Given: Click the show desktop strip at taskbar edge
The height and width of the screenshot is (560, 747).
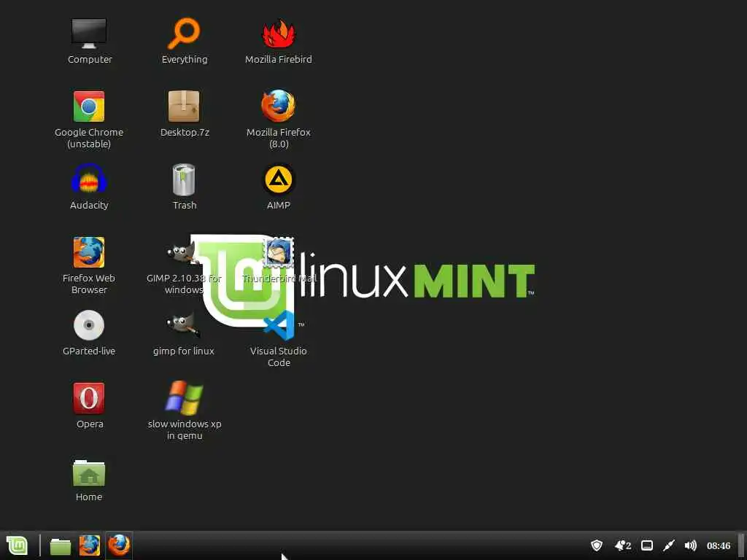Looking at the screenshot, I should (x=742, y=545).
